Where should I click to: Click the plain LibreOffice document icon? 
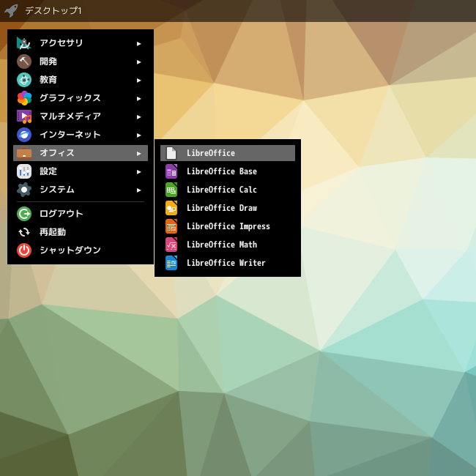171,153
